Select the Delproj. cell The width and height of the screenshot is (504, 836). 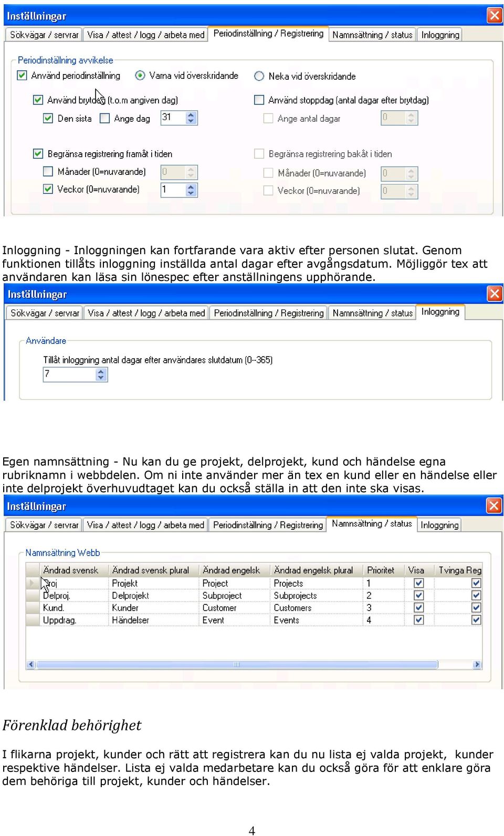[74, 595]
